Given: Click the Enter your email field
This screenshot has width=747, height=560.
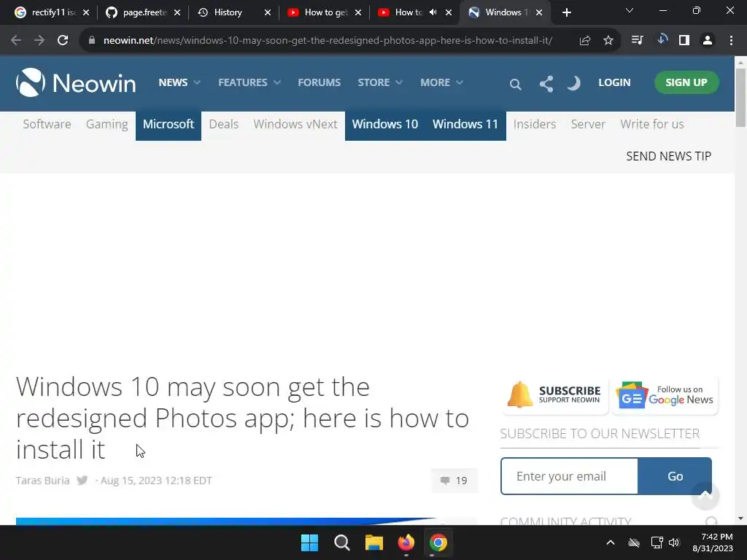Looking at the screenshot, I should pos(569,476).
